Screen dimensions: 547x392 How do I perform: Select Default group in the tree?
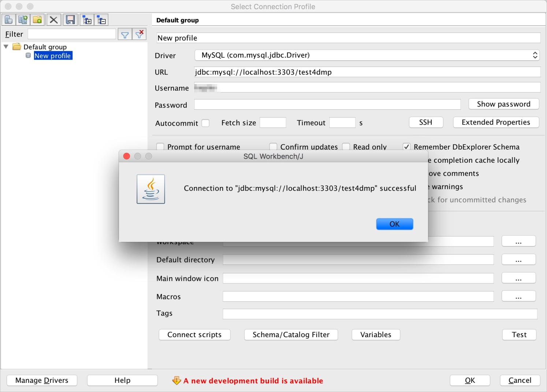[x=45, y=47]
